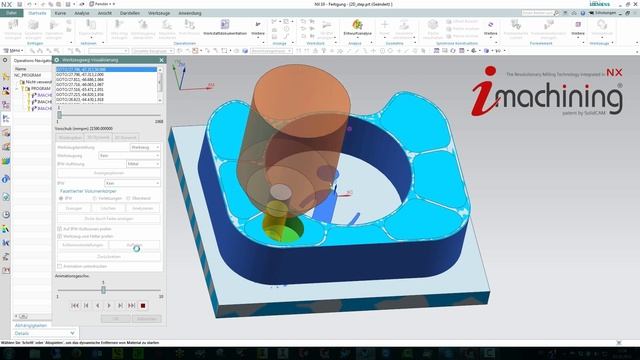640x360 pixels.
Task: Switch to the Darstellen ribbon tab
Action: click(x=130, y=13)
